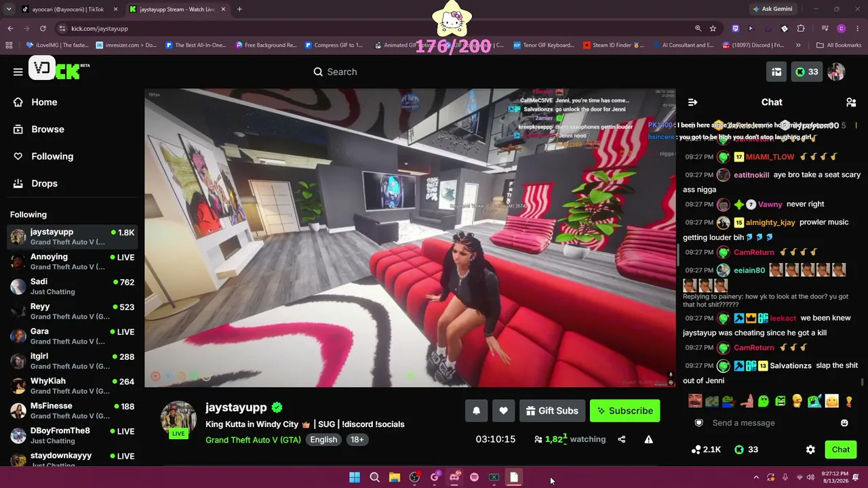Screen dimensions: 868x488
Task: Open WhyKiah's stream
Action: pos(72,386)
